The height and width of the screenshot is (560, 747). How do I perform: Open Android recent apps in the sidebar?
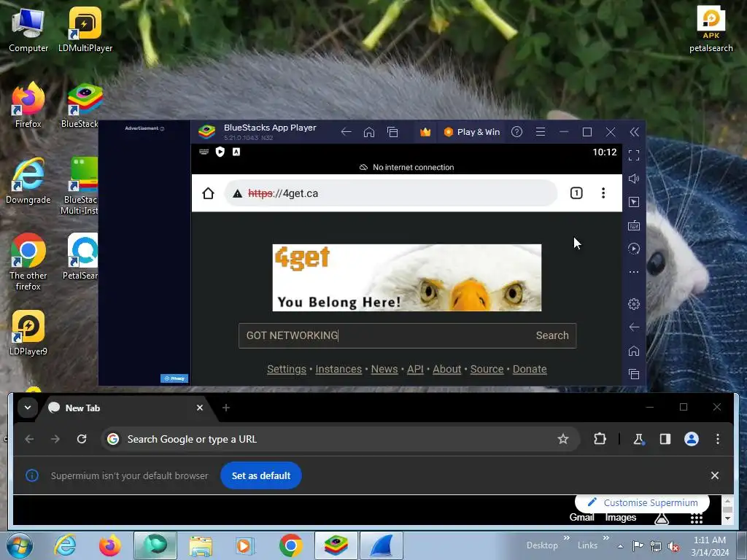[634, 374]
